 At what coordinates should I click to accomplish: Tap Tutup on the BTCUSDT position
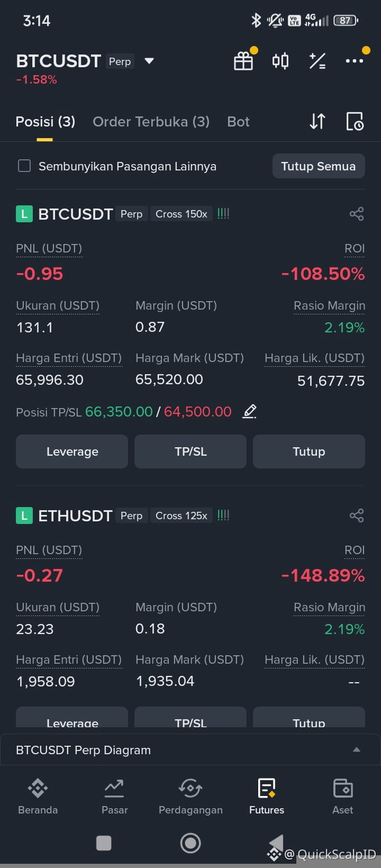click(x=309, y=451)
